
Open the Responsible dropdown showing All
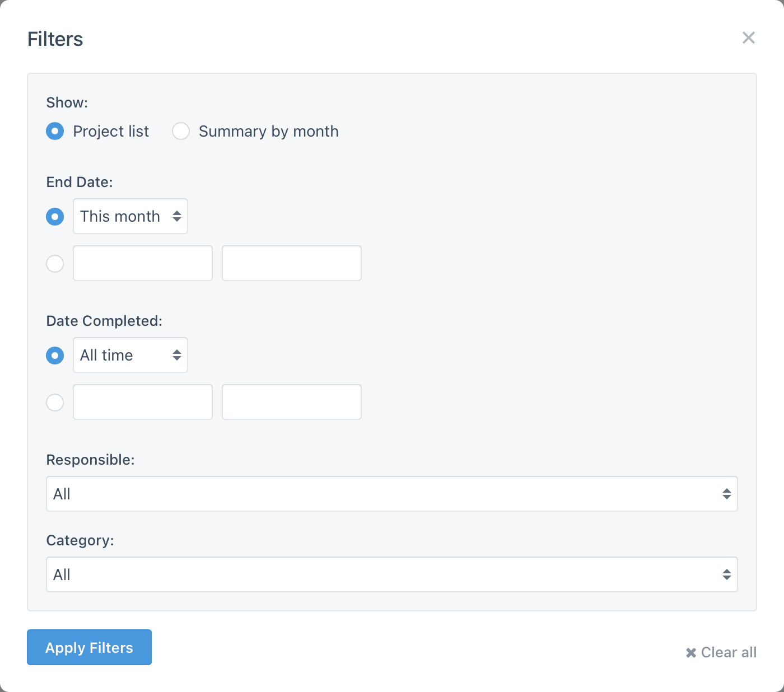point(391,494)
